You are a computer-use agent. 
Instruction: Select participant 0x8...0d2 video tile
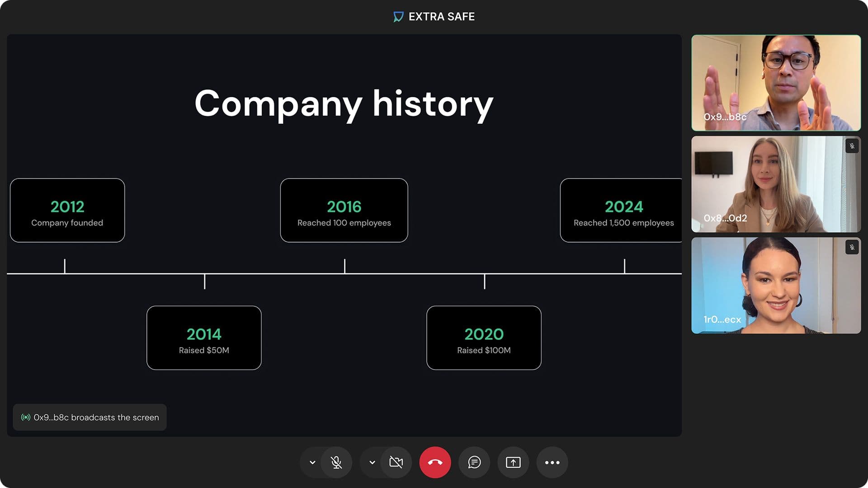[776, 184]
